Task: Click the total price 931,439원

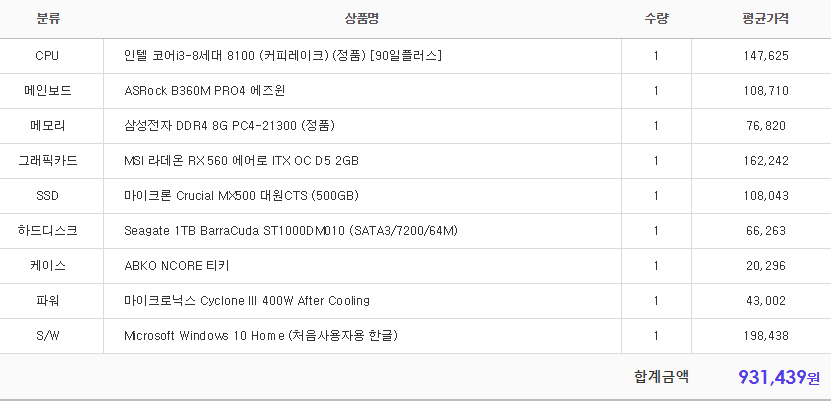Action: (x=778, y=377)
